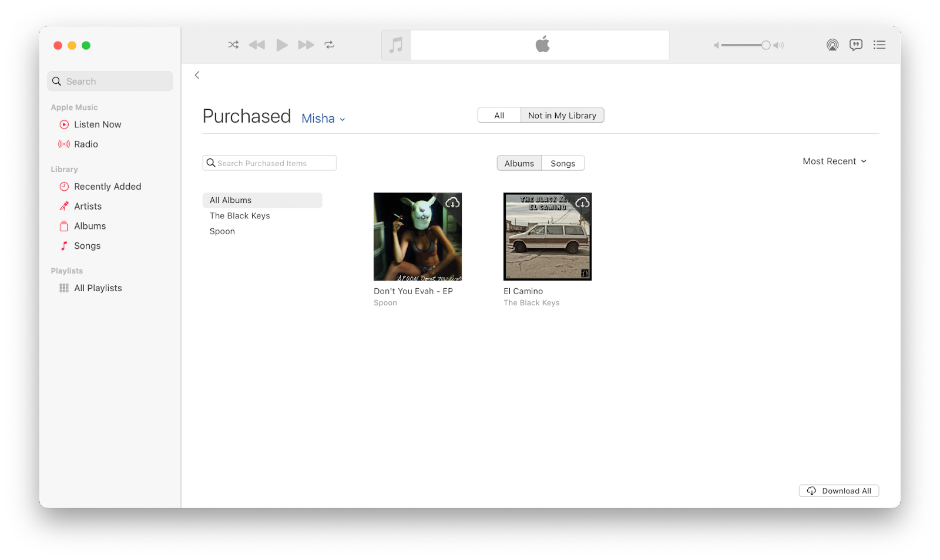
Task: Filter by The Black Keys in the artist list
Action: (240, 216)
